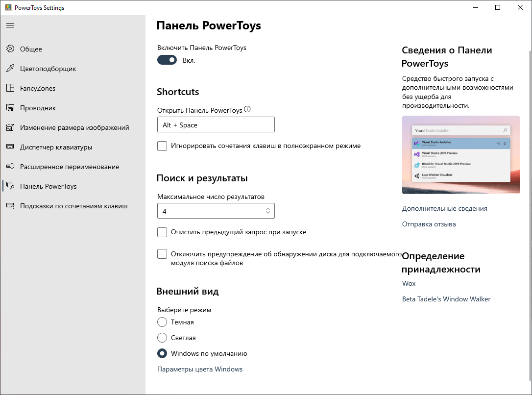532x395 pixels.
Task: Follow the Дополнительные сведения link
Action: click(x=444, y=209)
